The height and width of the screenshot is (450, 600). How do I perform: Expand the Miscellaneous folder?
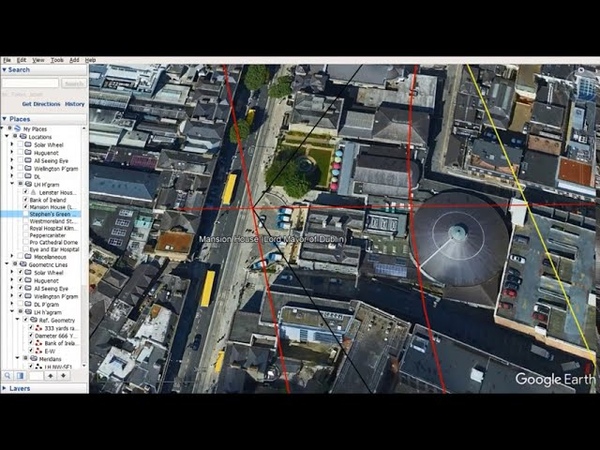[12, 256]
